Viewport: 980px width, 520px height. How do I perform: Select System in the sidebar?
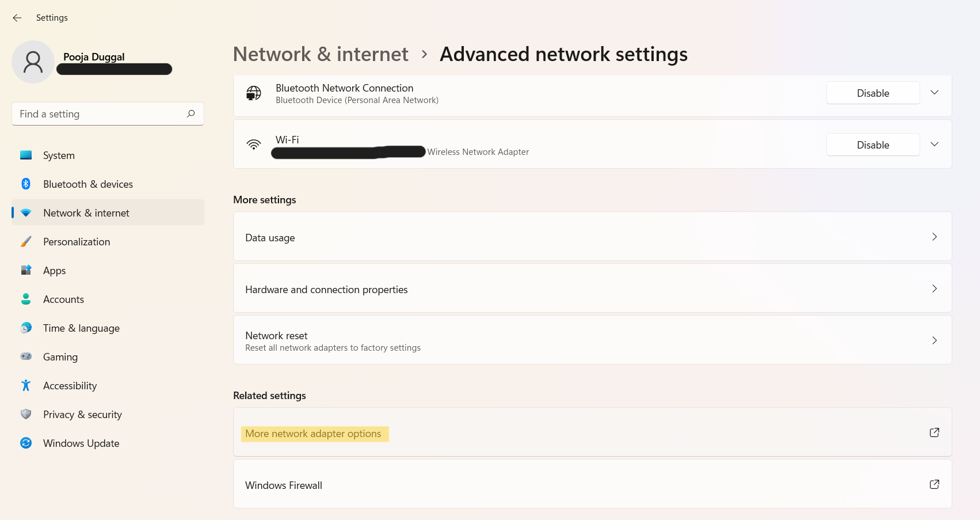pos(59,155)
